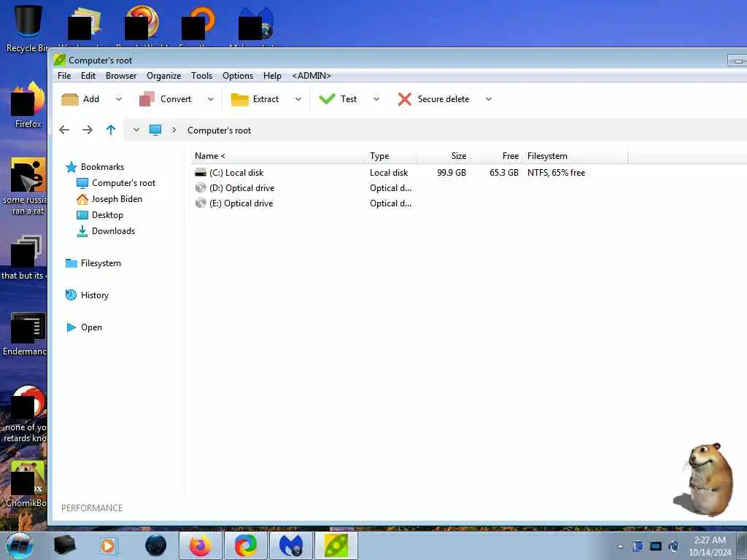Image resolution: width=747 pixels, height=560 pixels.
Task: Click the Extract button label
Action: coord(266,99)
